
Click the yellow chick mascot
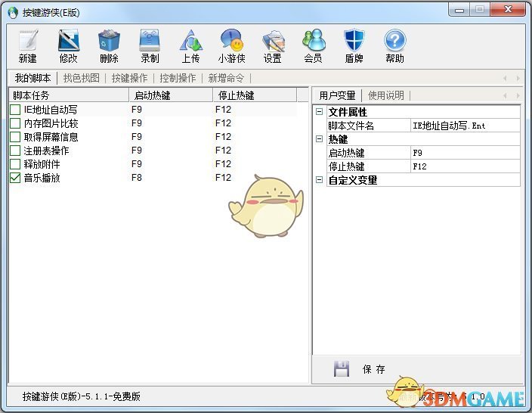pos(266,206)
